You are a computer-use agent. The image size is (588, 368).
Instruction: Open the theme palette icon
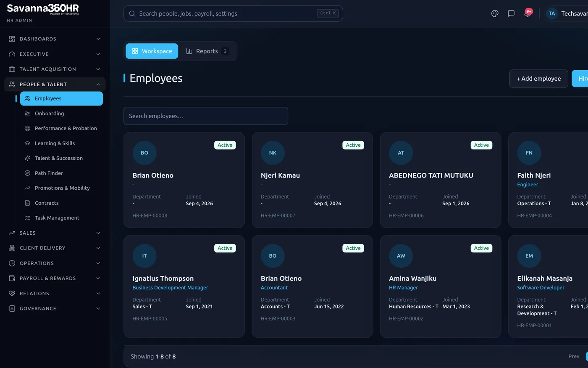coord(495,13)
